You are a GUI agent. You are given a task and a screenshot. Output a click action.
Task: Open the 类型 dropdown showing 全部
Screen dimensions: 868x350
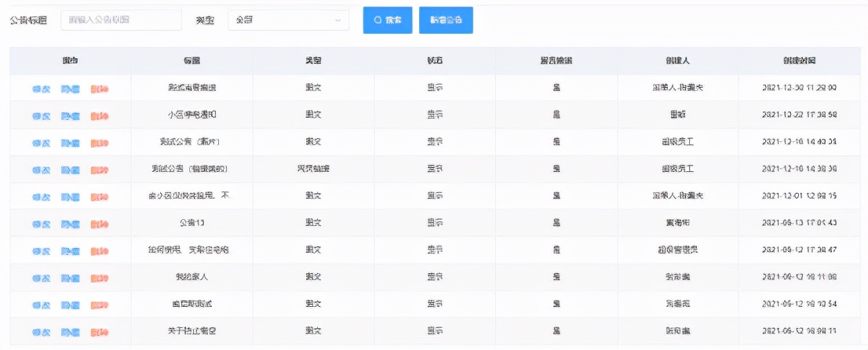(x=288, y=20)
